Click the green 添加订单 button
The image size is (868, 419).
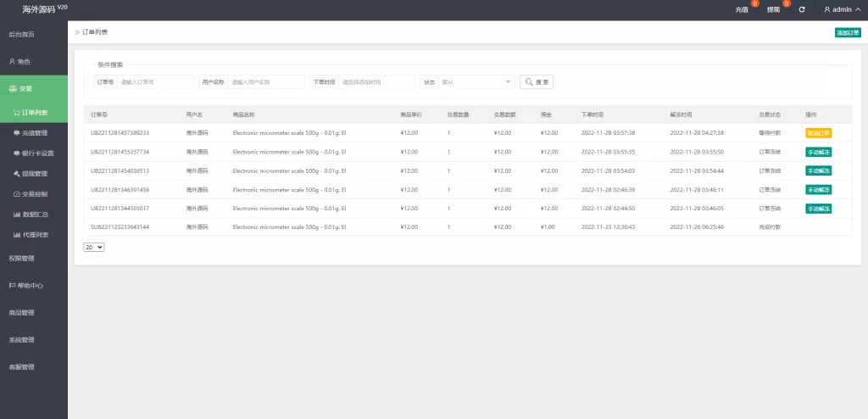[847, 32]
